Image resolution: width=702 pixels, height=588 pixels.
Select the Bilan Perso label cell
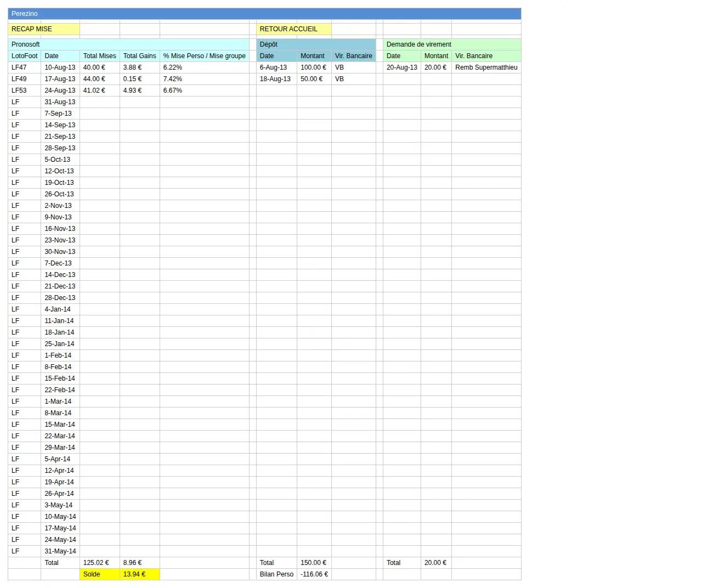tap(276, 574)
